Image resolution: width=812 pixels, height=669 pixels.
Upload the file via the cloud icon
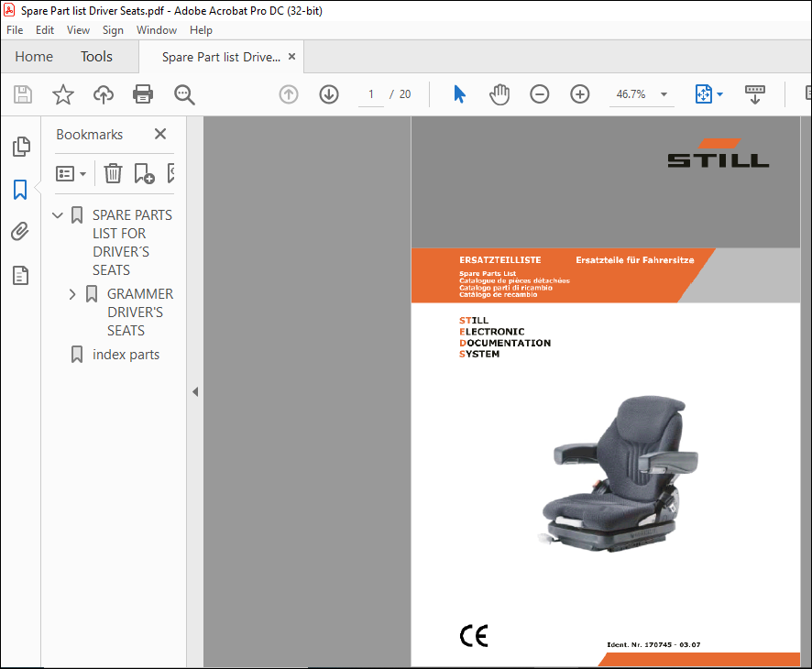click(x=103, y=94)
